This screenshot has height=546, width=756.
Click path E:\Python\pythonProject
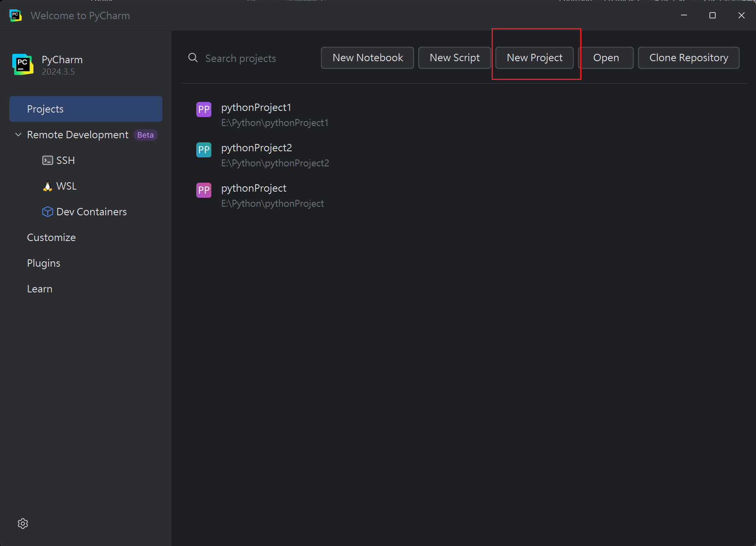[x=273, y=203]
